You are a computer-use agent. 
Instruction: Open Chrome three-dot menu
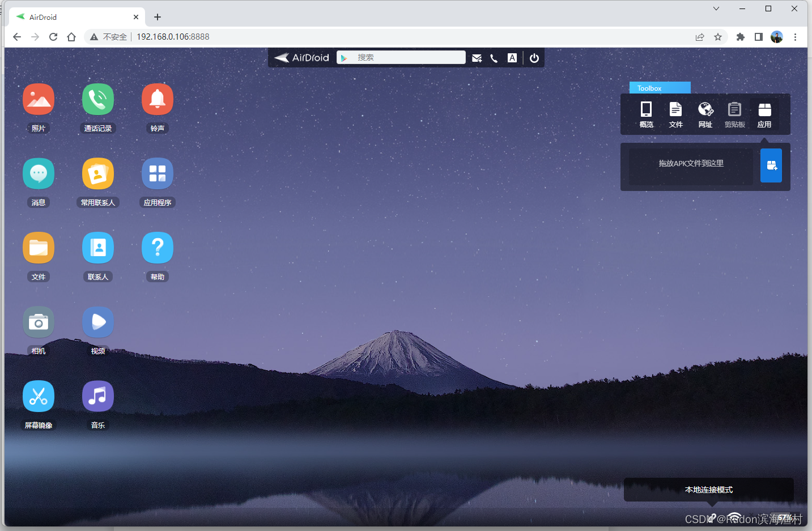(795, 37)
